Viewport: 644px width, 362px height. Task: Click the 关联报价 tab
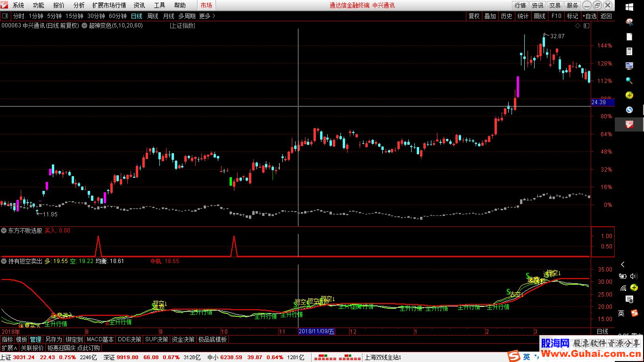(33, 348)
